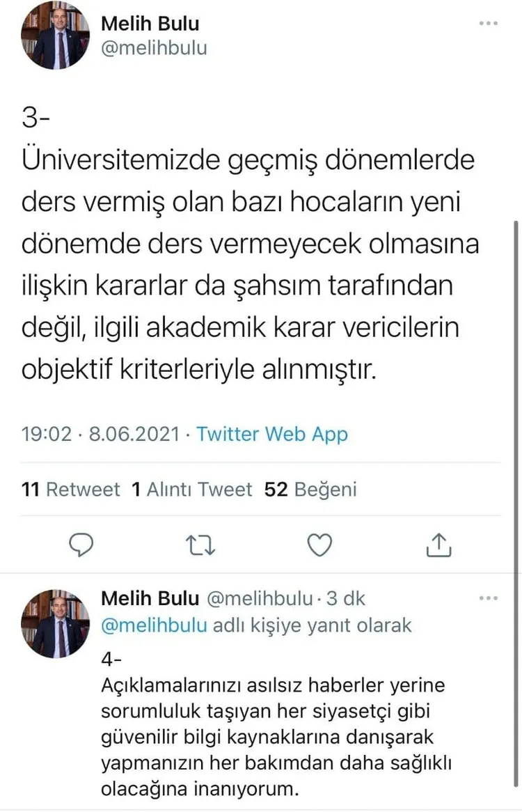Viewport: 522px width, 812px height.
Task: Open the 11 Retweet list
Action: click(70, 490)
